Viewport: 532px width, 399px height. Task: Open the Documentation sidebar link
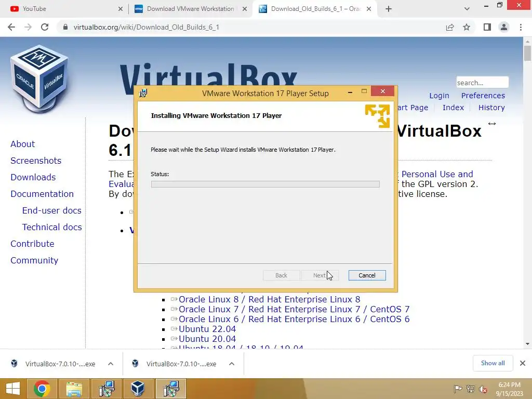pyautogui.click(x=42, y=194)
